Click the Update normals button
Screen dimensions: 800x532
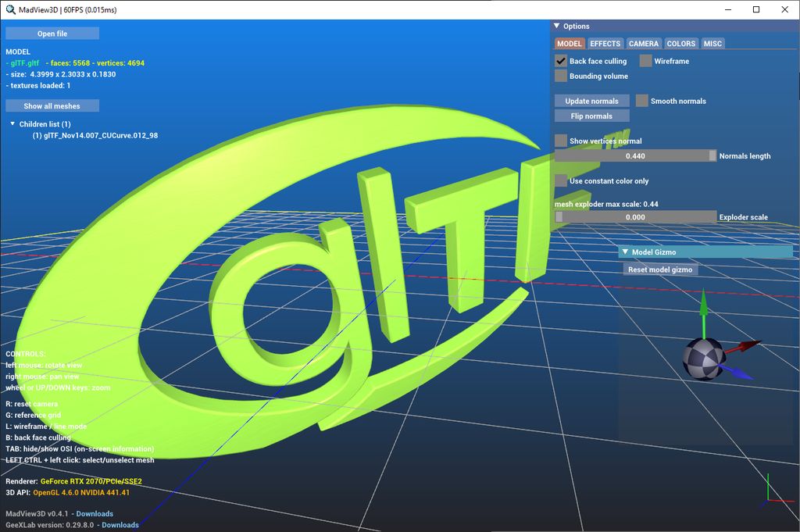[592, 101]
